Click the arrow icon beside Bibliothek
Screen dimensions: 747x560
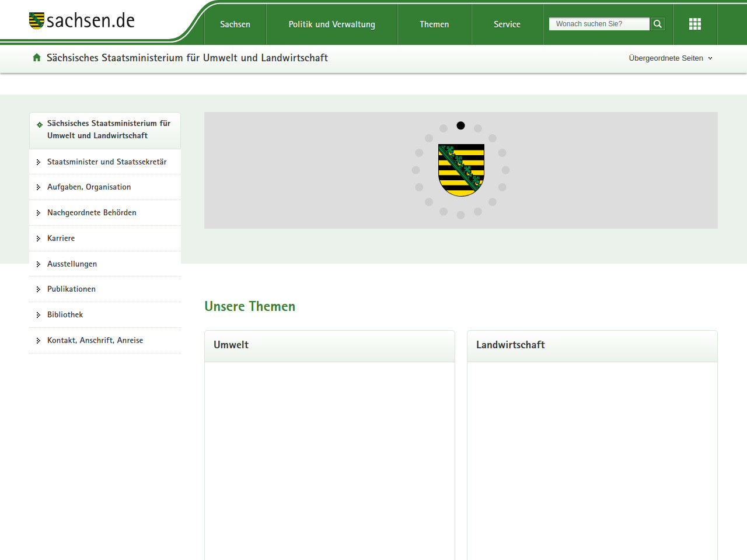[39, 315]
